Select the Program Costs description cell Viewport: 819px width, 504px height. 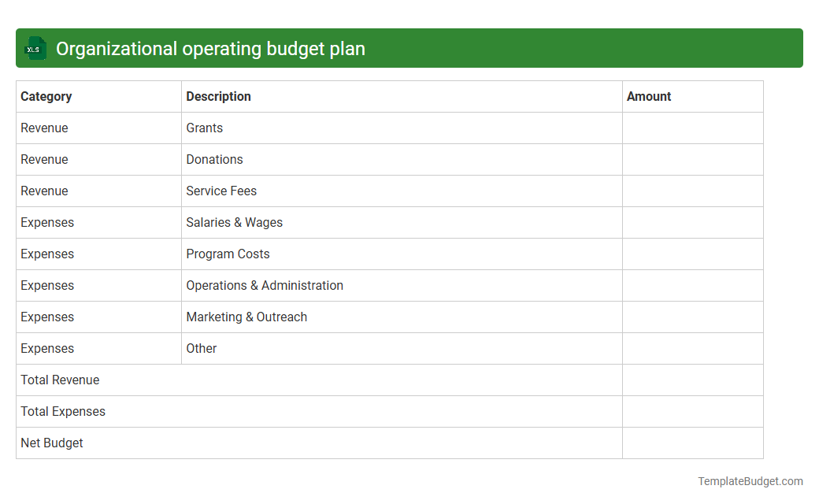coord(228,254)
